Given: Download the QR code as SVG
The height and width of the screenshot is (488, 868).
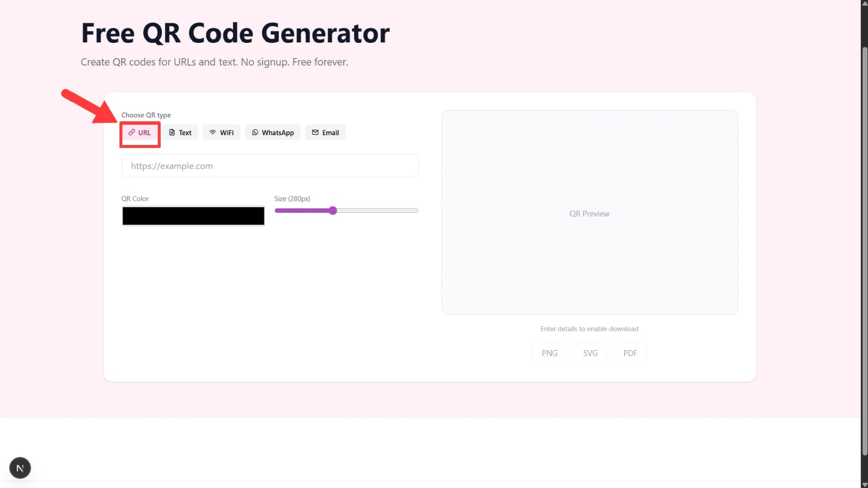Looking at the screenshot, I should tap(590, 353).
